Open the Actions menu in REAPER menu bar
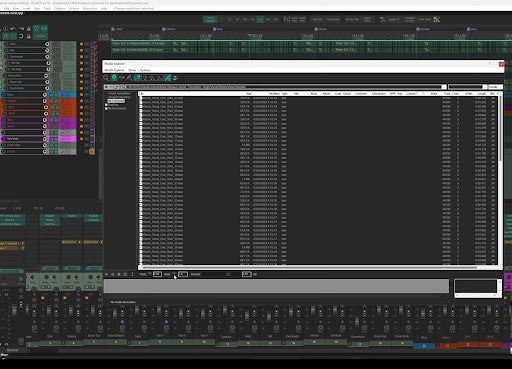Screen dimensions: 512x369 click(74, 8)
